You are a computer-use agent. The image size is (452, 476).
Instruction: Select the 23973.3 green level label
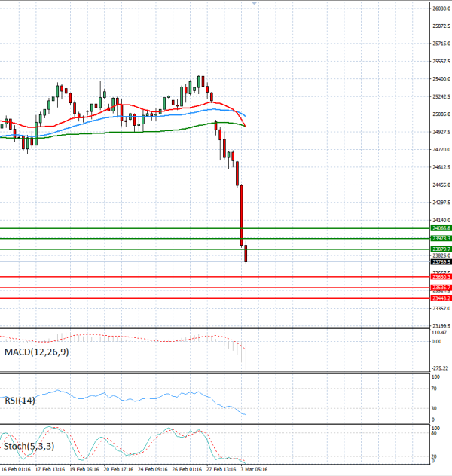click(441, 238)
